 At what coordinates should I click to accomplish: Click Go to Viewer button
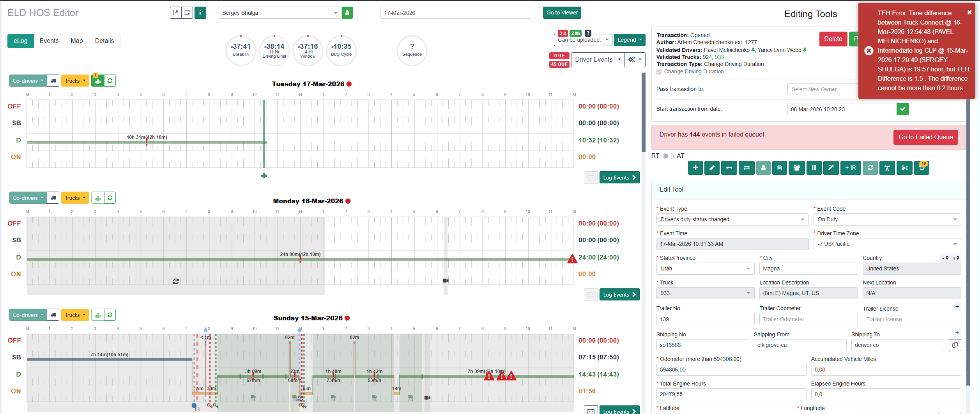[562, 12]
